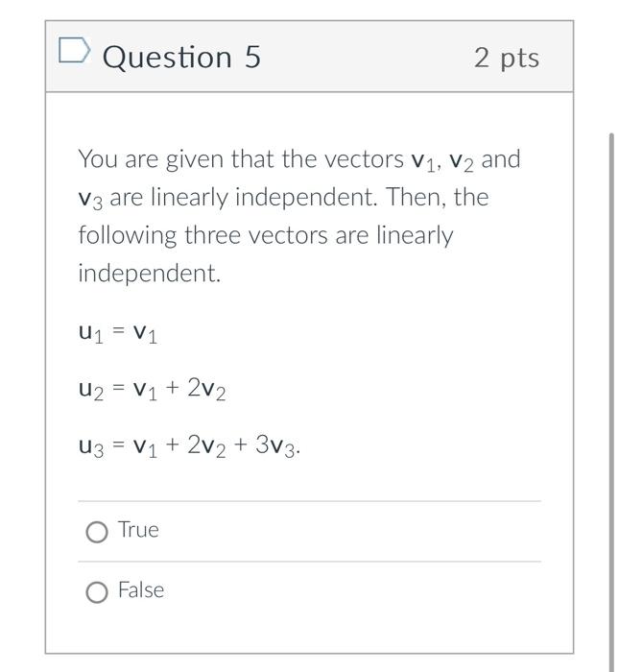619x672 pixels.
Task: Click the 3v3 term in the last equation
Action: [x=276, y=446]
